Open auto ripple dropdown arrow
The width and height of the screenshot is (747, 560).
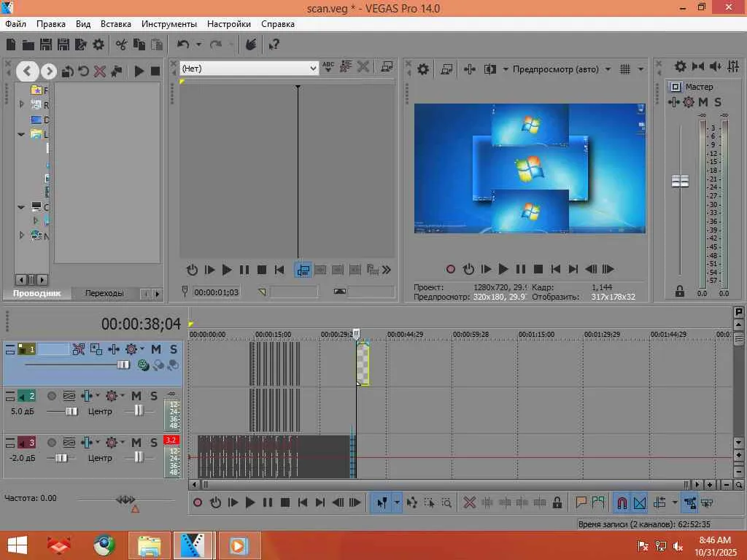click(675, 502)
